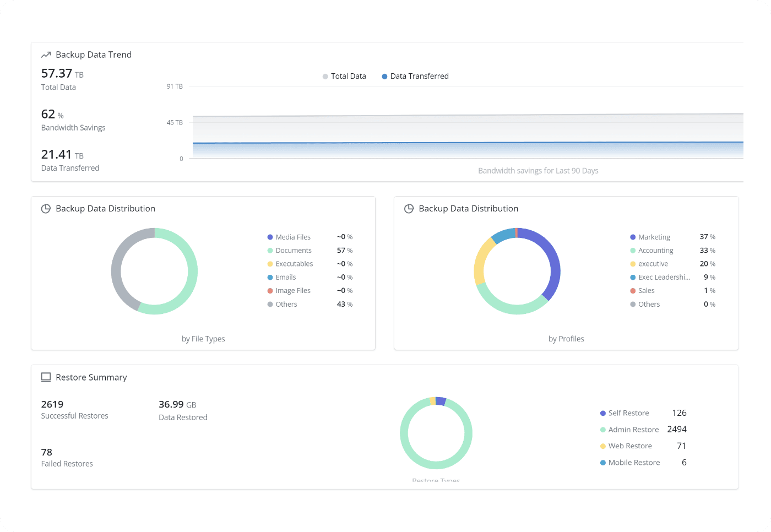
Task: Click the Restore Summary monitor icon
Action: pos(46,377)
